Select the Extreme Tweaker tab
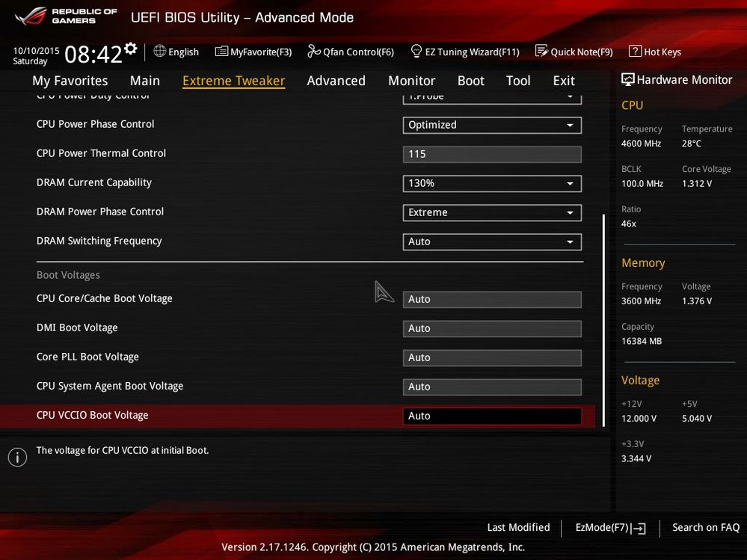 point(233,81)
